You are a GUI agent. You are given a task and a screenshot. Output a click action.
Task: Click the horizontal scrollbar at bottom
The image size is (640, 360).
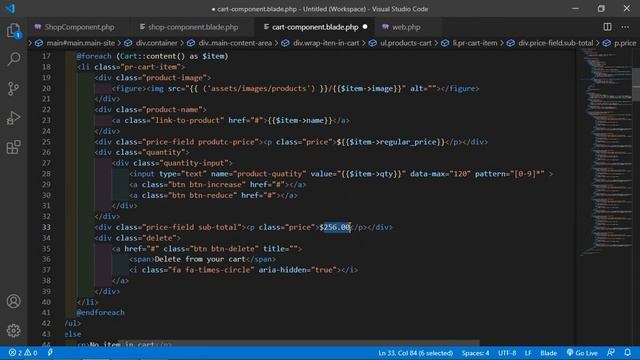pos(299,344)
